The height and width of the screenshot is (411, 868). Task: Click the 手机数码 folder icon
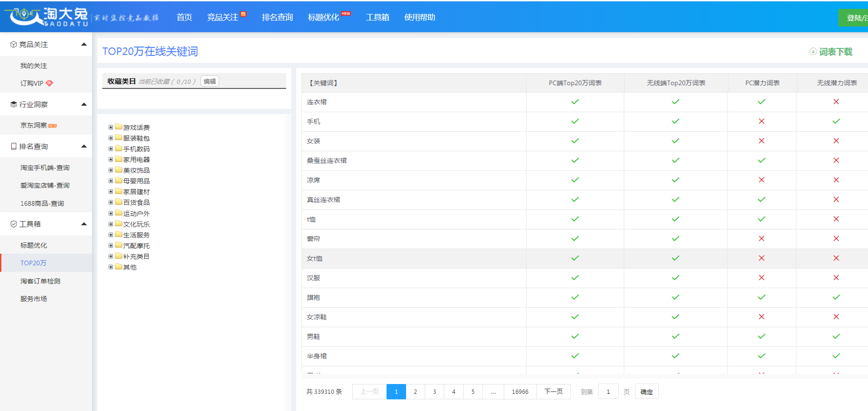[x=119, y=148]
